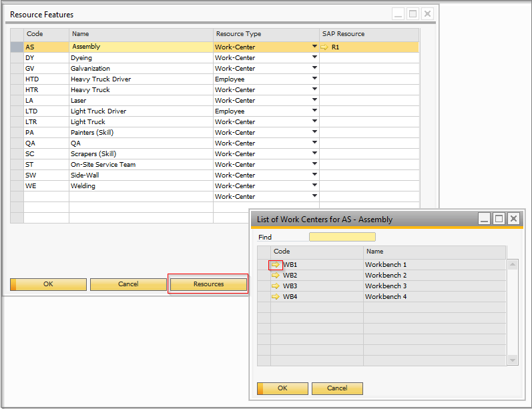Click the link arrow next to WB4
532x409 pixels.
pos(276,297)
